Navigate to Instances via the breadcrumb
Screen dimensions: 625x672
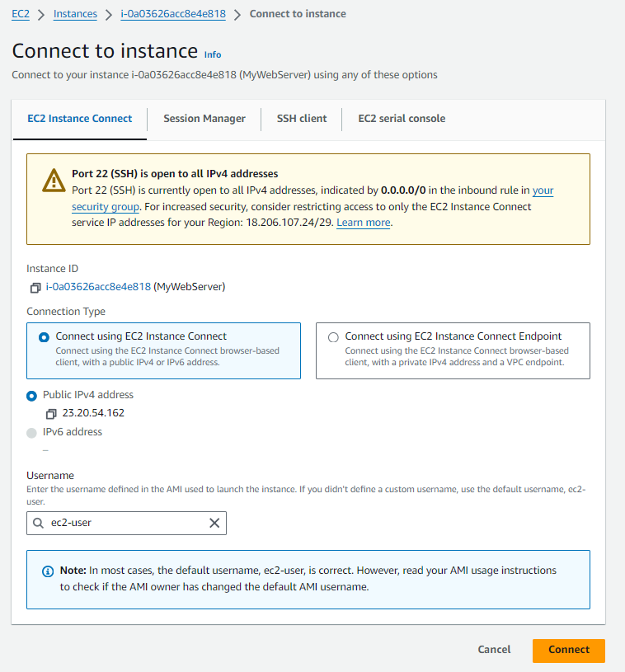coord(75,14)
